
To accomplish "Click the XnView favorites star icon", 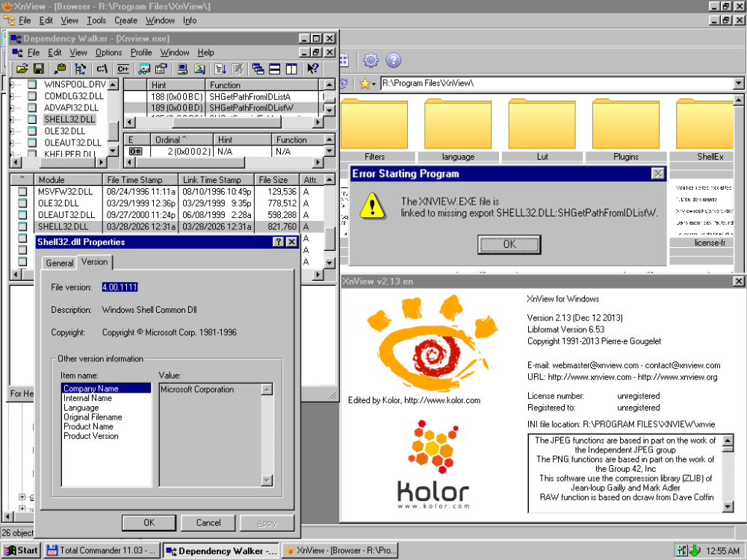I will (x=365, y=84).
